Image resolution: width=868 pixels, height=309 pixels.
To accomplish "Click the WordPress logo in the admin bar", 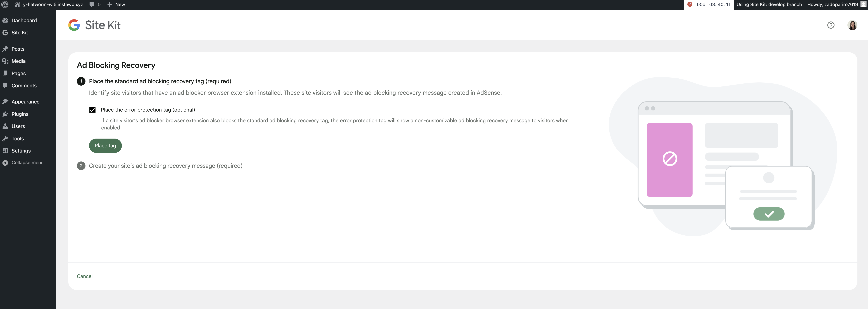I will tap(5, 5).
